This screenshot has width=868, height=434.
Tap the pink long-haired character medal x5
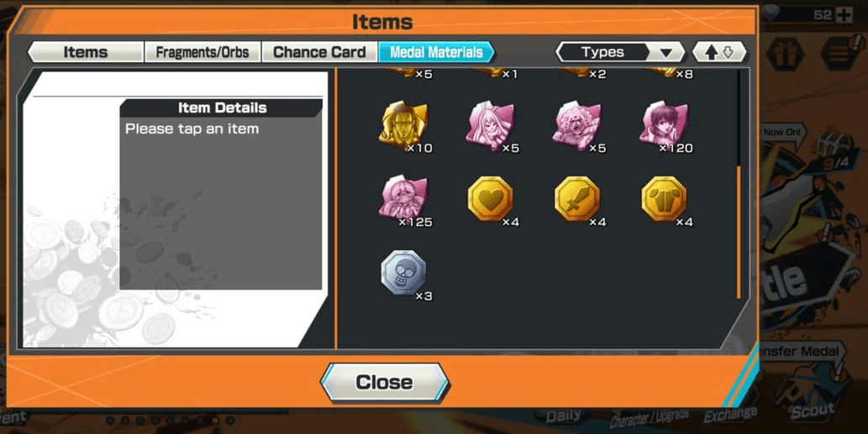pyautogui.click(x=490, y=125)
